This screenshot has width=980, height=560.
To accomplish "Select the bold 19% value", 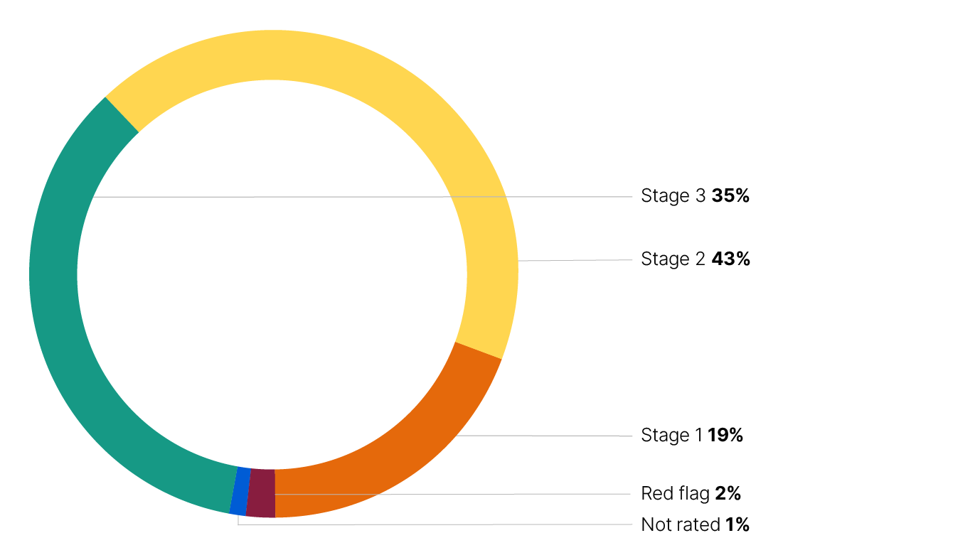I will [x=725, y=436].
